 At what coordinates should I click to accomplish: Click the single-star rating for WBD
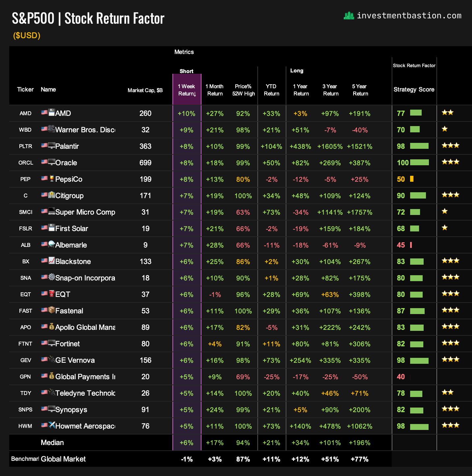(445, 129)
